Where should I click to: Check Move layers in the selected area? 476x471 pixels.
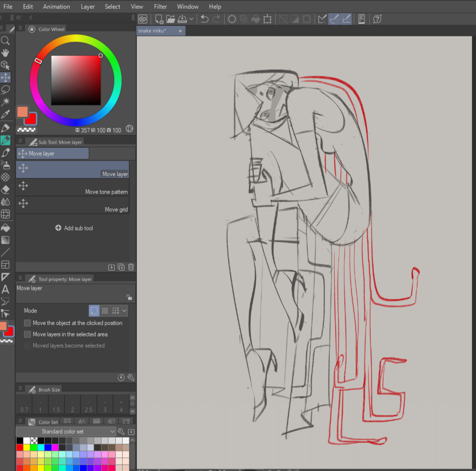[x=27, y=334]
